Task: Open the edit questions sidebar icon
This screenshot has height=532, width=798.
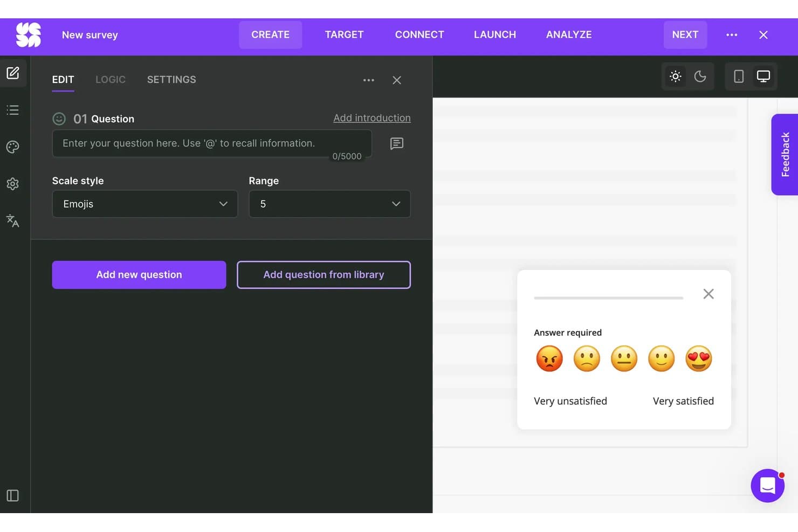Action: [x=13, y=73]
